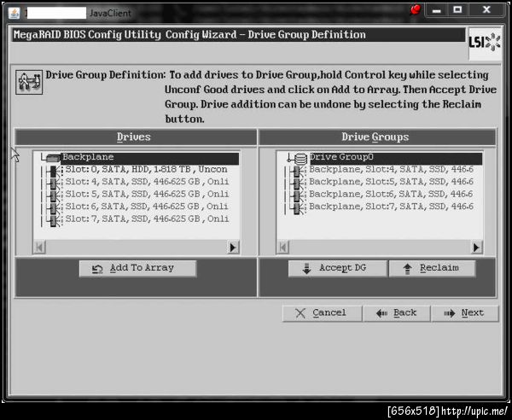Click the Drives panel header

click(x=136, y=137)
